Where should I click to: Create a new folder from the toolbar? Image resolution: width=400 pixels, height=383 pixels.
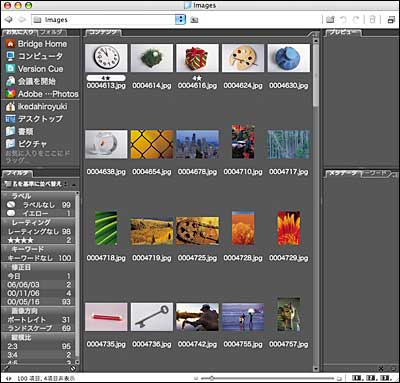coord(330,20)
